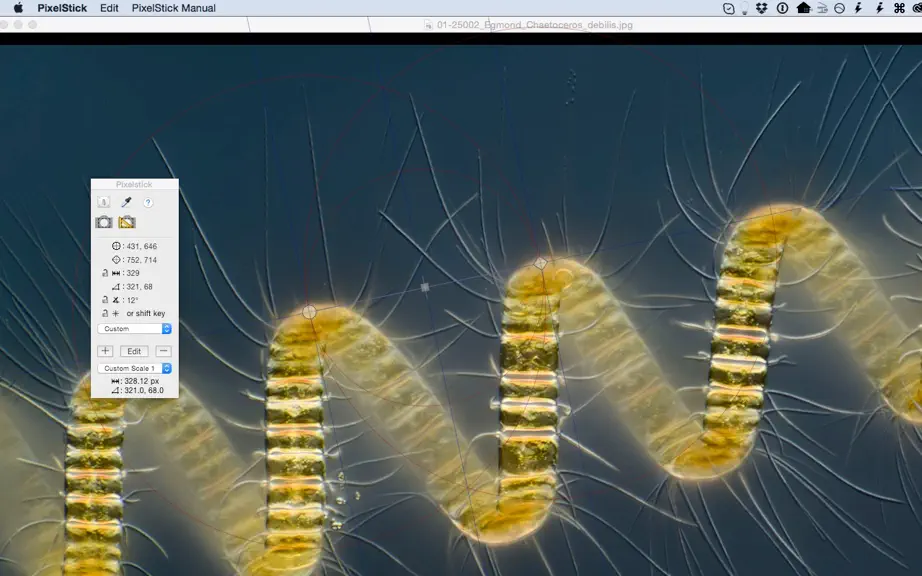The width and height of the screenshot is (922, 576).
Task: Click the mouse pointer icon in the palette
Action: click(103, 202)
